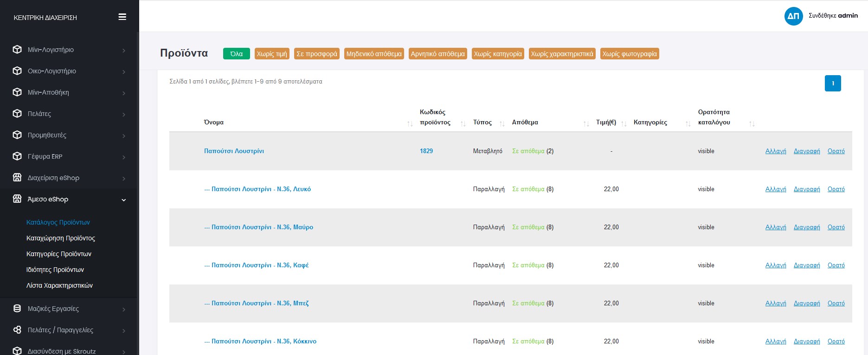This screenshot has width=868, height=355.
Task: Click the hamburger menu icon in sidebar header
Action: [x=122, y=17]
